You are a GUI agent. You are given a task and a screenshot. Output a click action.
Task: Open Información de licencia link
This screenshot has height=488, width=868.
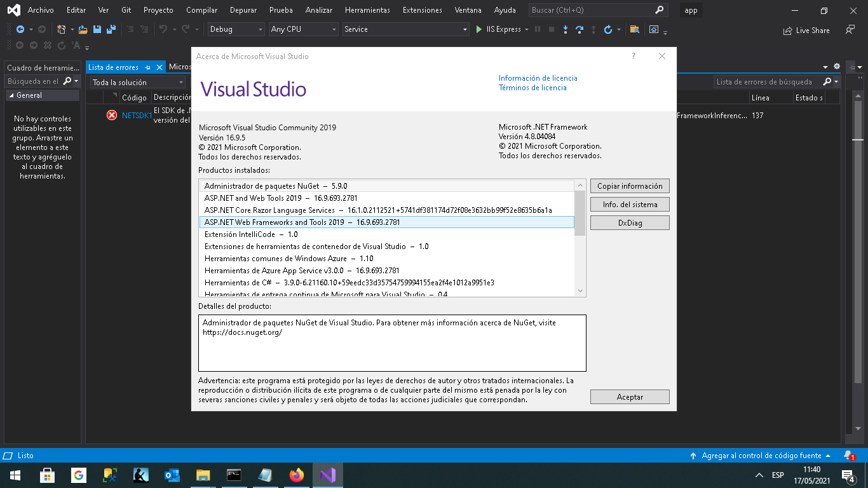(x=538, y=78)
